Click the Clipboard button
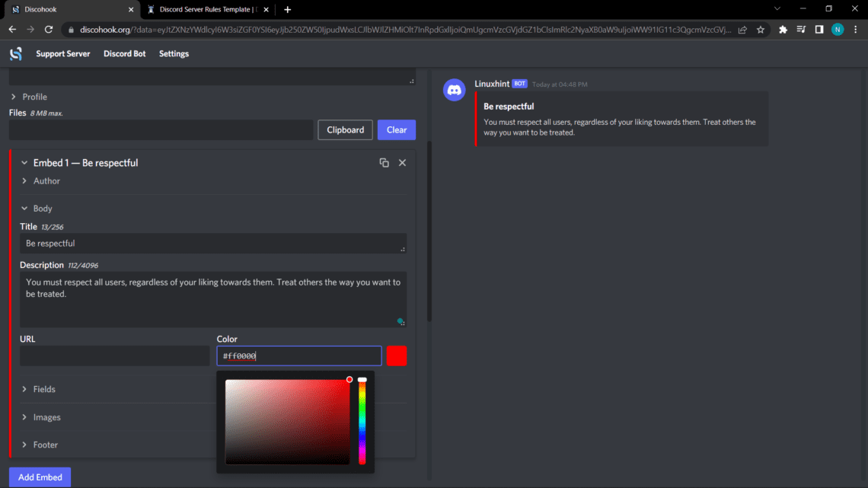The height and width of the screenshot is (488, 868). [346, 130]
